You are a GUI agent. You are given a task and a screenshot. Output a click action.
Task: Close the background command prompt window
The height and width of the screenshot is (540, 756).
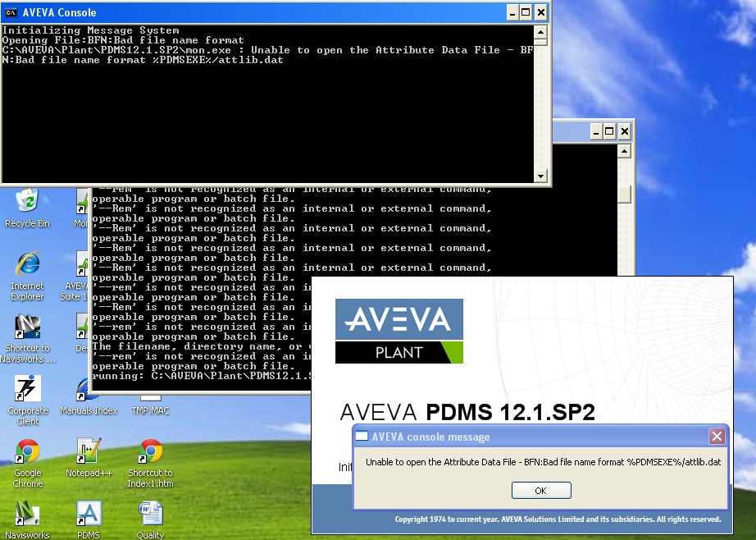tap(624, 131)
